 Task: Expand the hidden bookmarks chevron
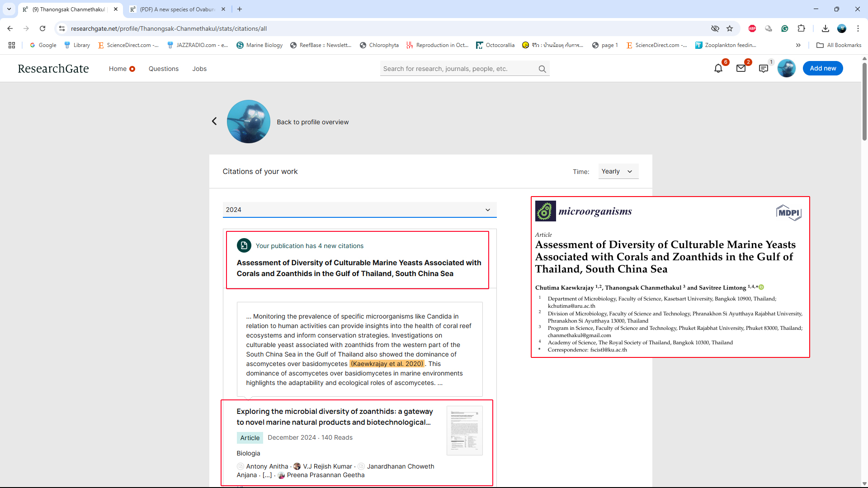click(x=798, y=45)
